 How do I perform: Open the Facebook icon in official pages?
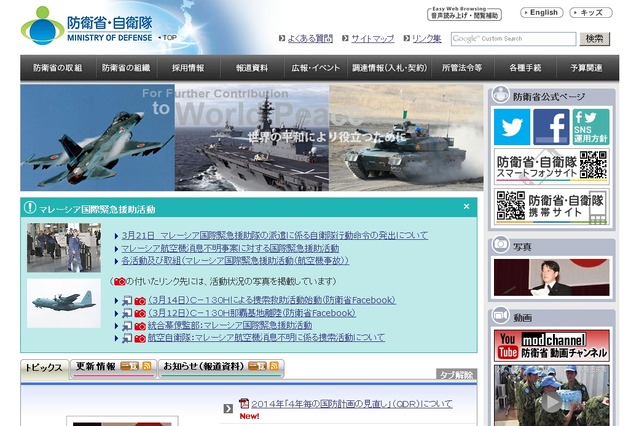point(551,127)
